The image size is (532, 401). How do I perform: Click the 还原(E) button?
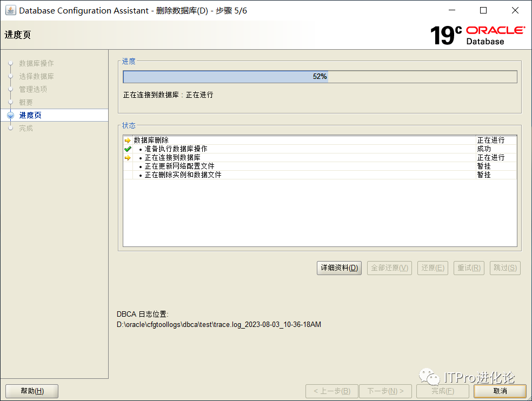(433, 268)
